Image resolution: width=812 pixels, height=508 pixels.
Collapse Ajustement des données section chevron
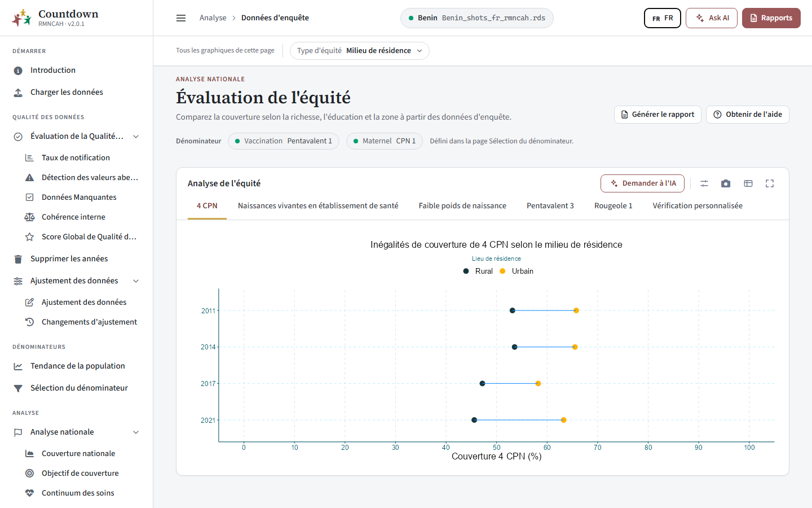(136, 281)
